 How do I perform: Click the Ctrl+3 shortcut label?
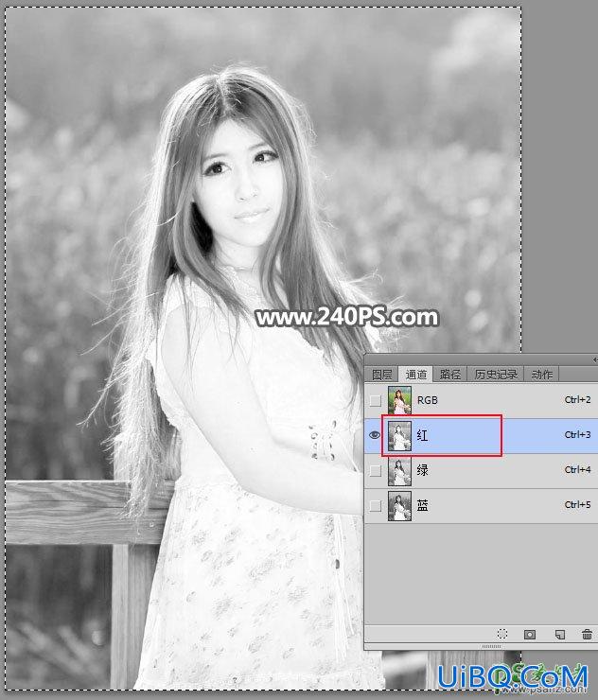click(577, 434)
